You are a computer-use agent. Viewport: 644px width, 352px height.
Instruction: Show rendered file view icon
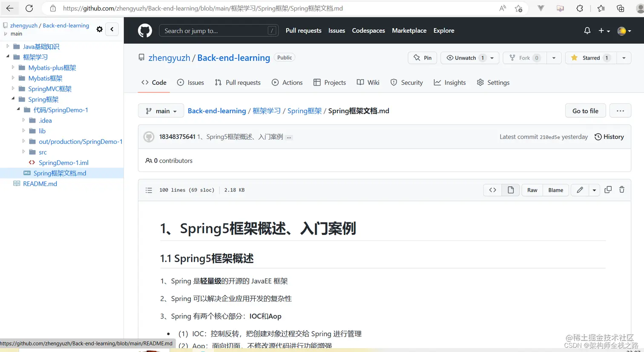point(511,190)
